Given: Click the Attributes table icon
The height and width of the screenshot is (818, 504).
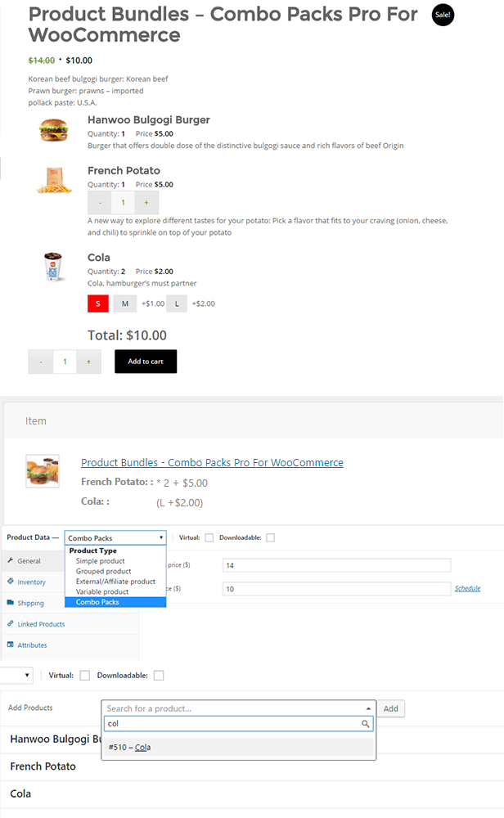Looking at the screenshot, I should 11,645.
